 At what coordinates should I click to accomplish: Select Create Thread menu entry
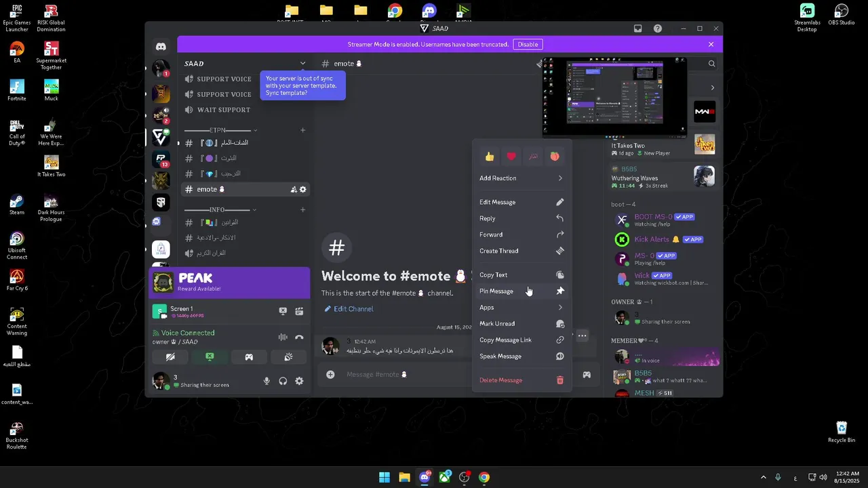coord(521,251)
